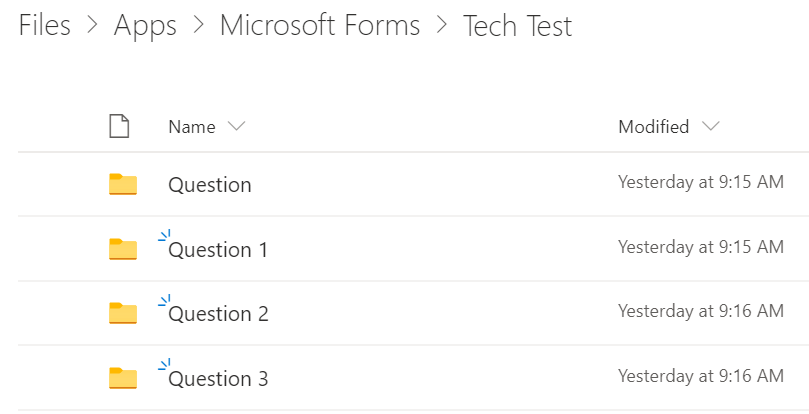Navigate to Apps in the breadcrumb
Screen dimensions: 809x414
(145, 26)
